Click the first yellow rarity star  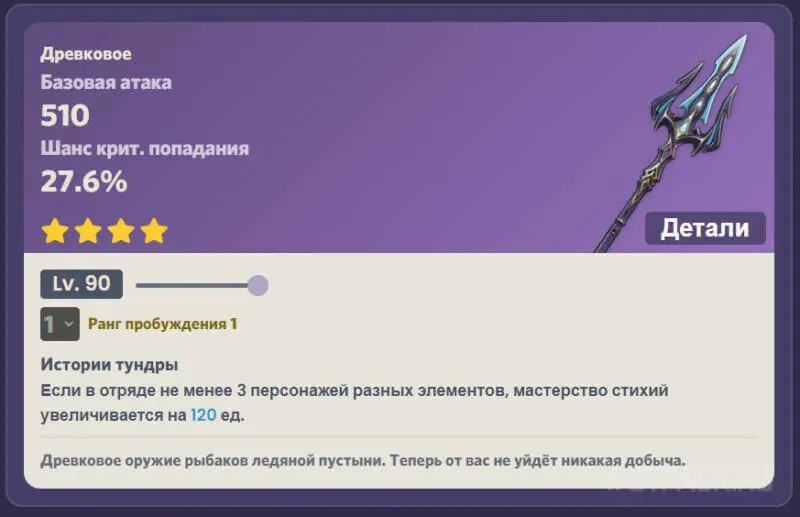tap(55, 231)
